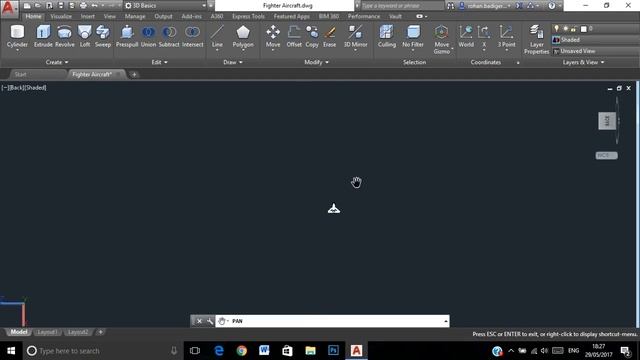Viewport: 640px width, 360px height.
Task: Open the Express Tools ribbon tab
Action: [248, 16]
